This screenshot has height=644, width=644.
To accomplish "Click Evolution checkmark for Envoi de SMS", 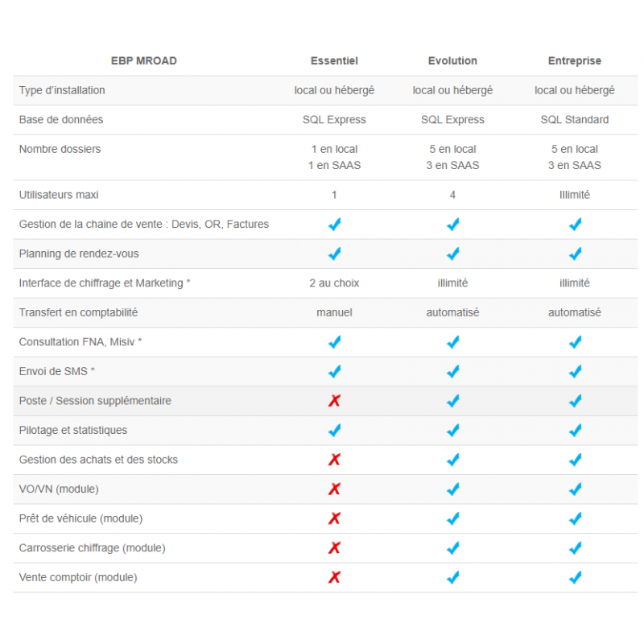I will tap(452, 371).
